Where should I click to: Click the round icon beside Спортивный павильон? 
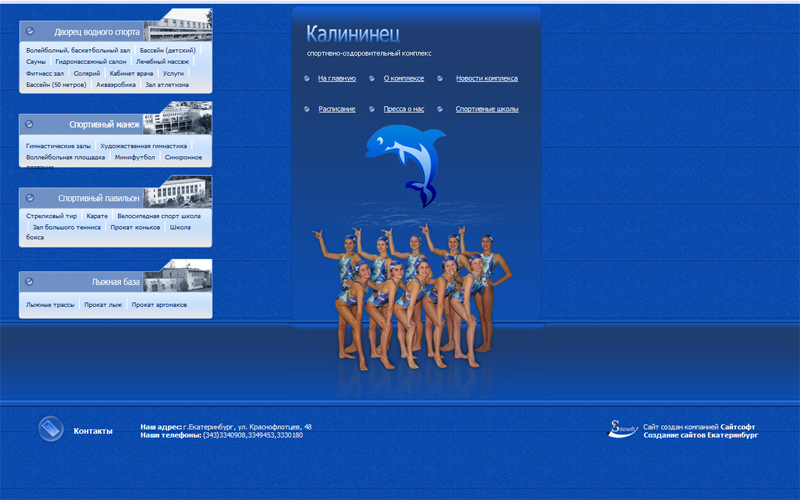click(x=30, y=197)
